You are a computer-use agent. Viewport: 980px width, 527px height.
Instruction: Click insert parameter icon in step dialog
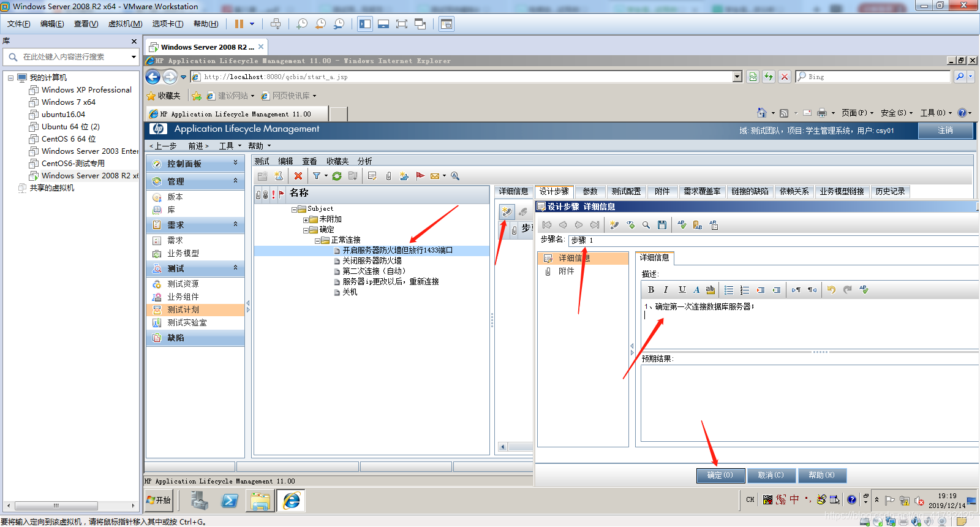point(630,225)
